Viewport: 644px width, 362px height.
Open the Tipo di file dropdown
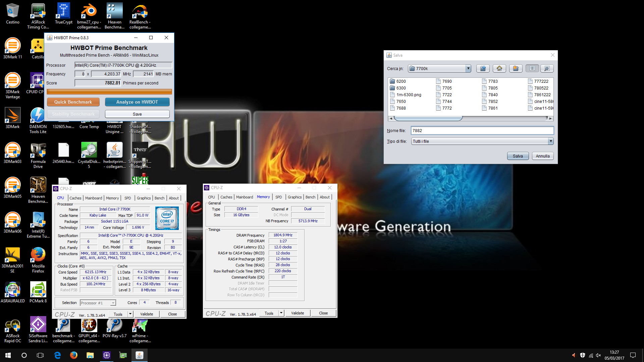tap(550, 141)
